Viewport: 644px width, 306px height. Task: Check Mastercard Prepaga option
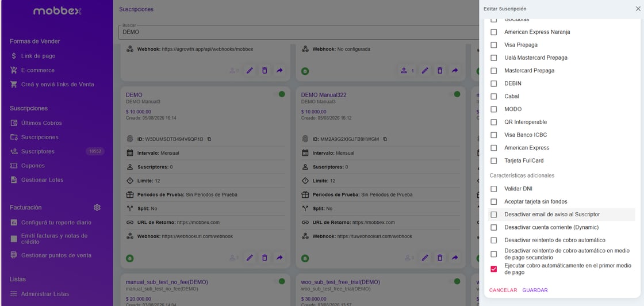tap(494, 71)
